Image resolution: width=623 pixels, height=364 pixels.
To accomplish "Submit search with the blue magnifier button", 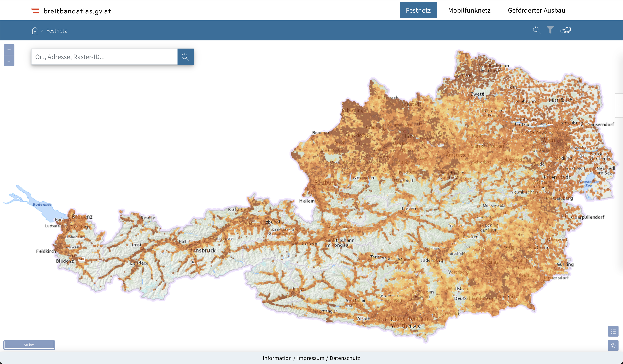I will 185,57.
